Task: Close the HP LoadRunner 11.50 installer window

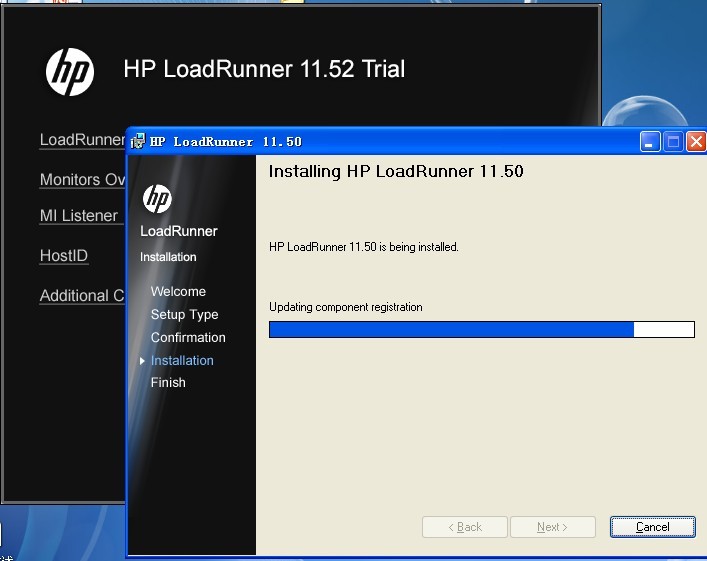Action: (x=696, y=142)
